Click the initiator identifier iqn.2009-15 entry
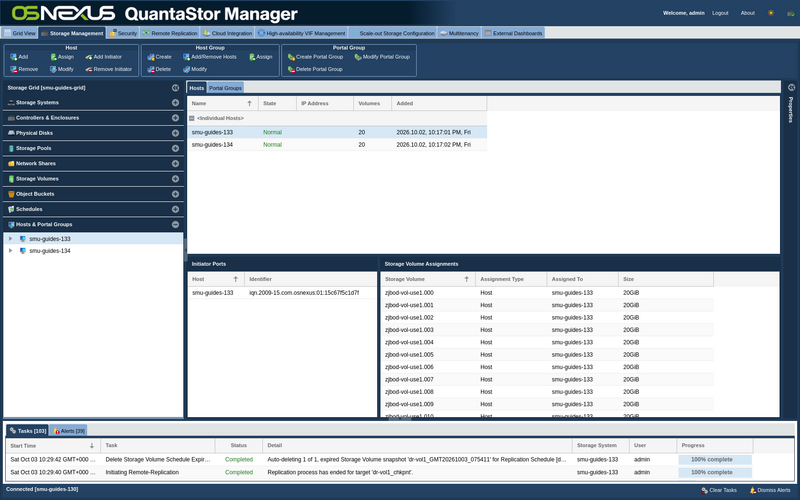The width and height of the screenshot is (800, 500). click(304, 293)
